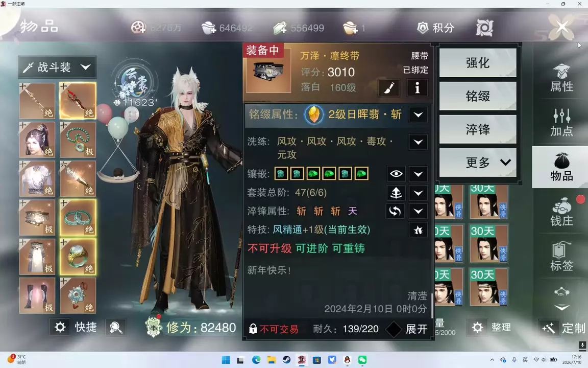Image resolution: width=588 pixels, height=368 pixels.
Task: Open File Explorer from the taskbar
Action: pos(272,360)
